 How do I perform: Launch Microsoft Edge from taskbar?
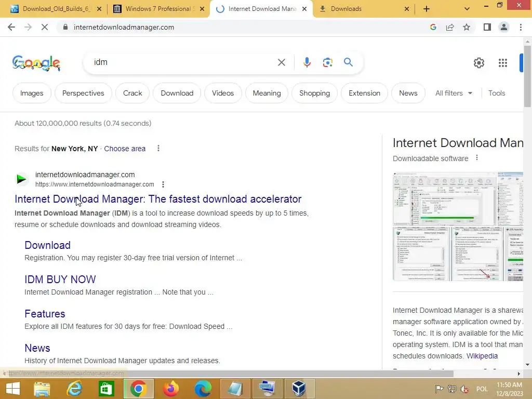[203, 389]
